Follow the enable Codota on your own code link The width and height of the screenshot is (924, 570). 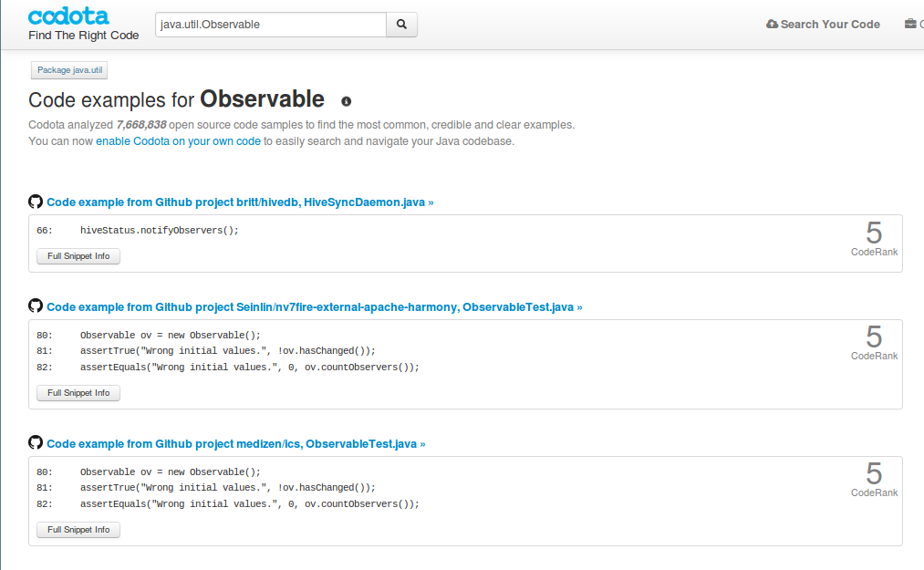[x=178, y=141]
